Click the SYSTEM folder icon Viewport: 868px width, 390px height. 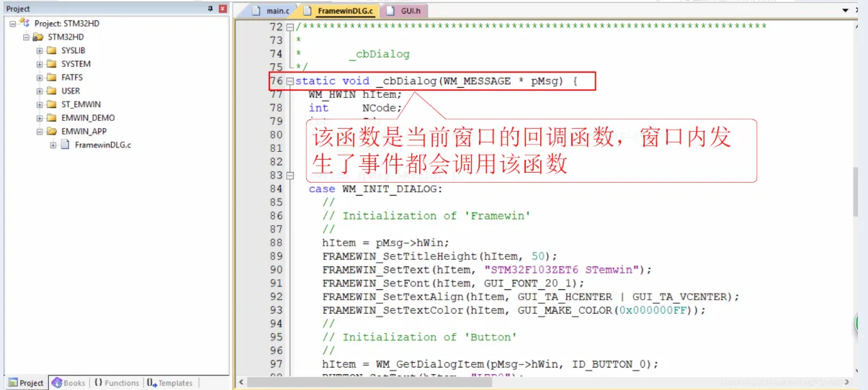pyautogui.click(x=51, y=64)
